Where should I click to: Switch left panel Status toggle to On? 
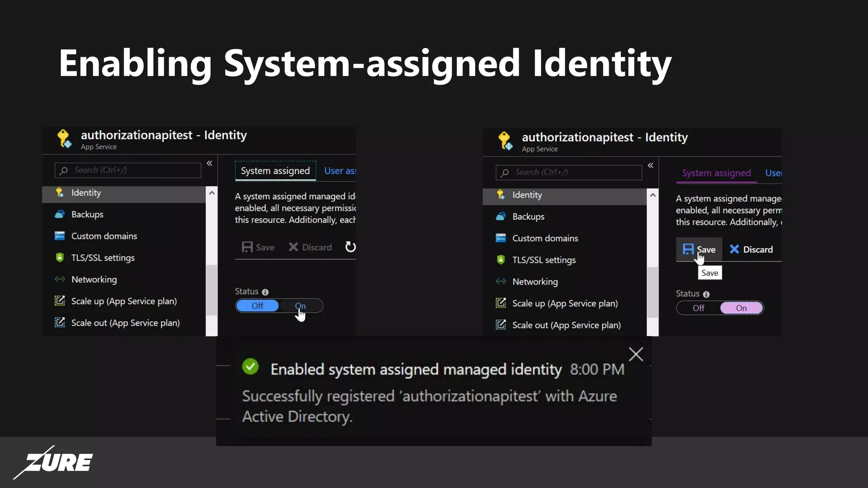pos(300,306)
